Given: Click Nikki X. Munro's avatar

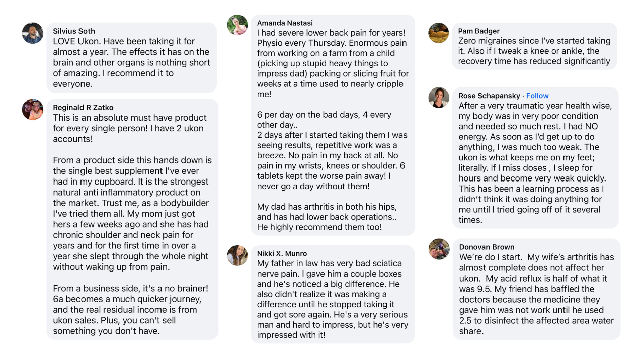Looking at the screenshot, I should pyautogui.click(x=237, y=255).
